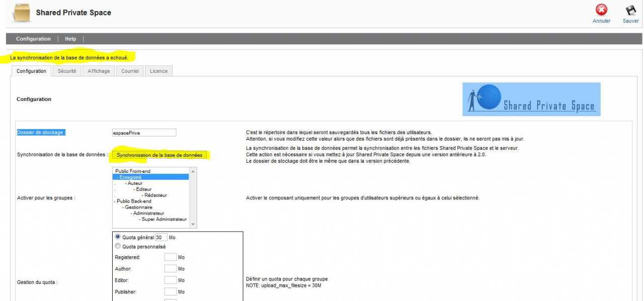Open the Help menu
The image size is (644, 301).
70,39
